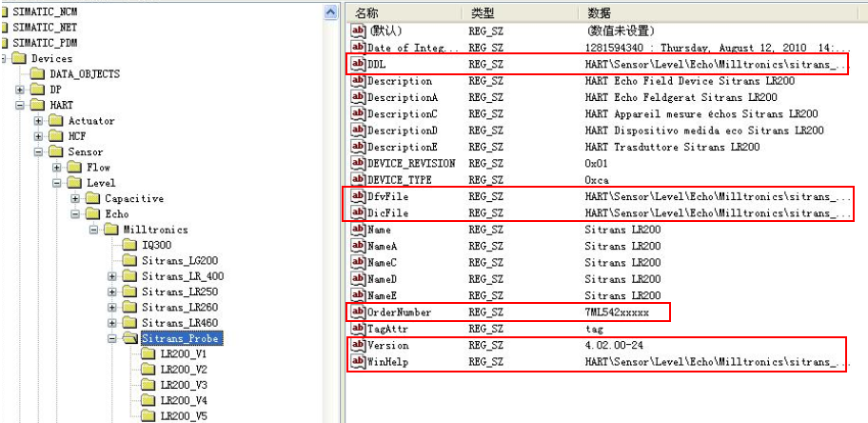Click the ab icon beside NameC
Viewport: 868px width, 423px height.
click(359, 262)
